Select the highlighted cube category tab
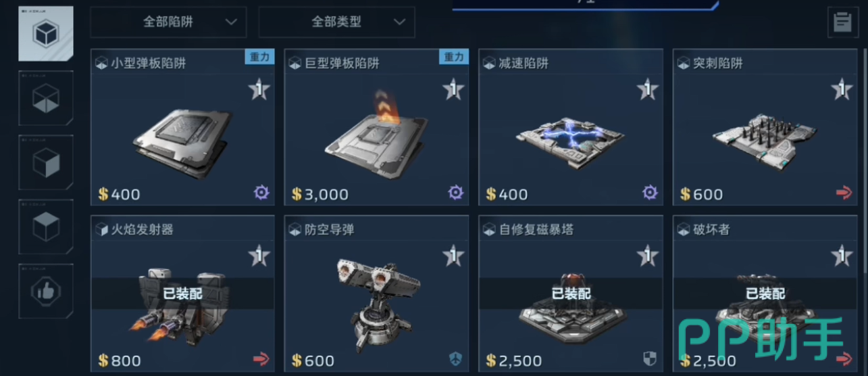Image resolution: width=868 pixels, height=376 pixels. pyautogui.click(x=46, y=32)
